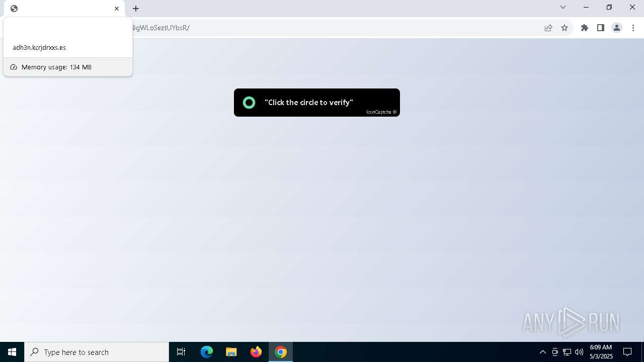Click "Click the circle to verify" text

(x=309, y=103)
